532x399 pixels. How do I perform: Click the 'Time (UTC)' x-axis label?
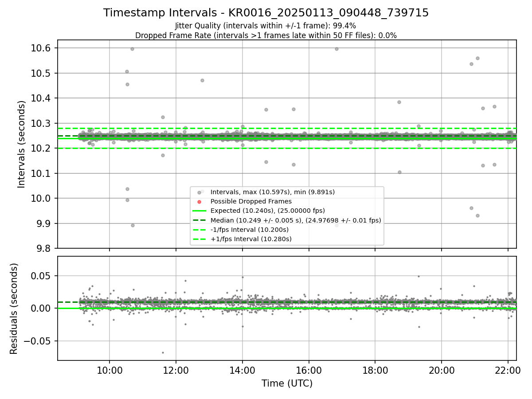tap(287, 383)
